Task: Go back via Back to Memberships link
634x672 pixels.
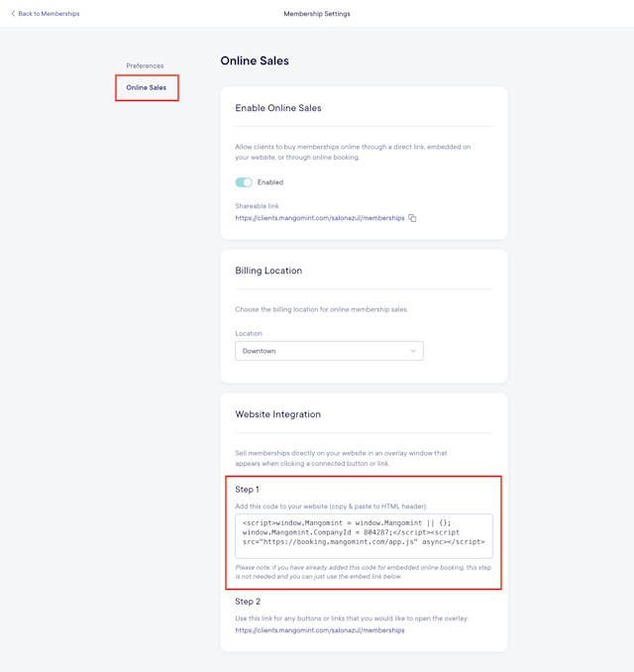Action: [45, 13]
